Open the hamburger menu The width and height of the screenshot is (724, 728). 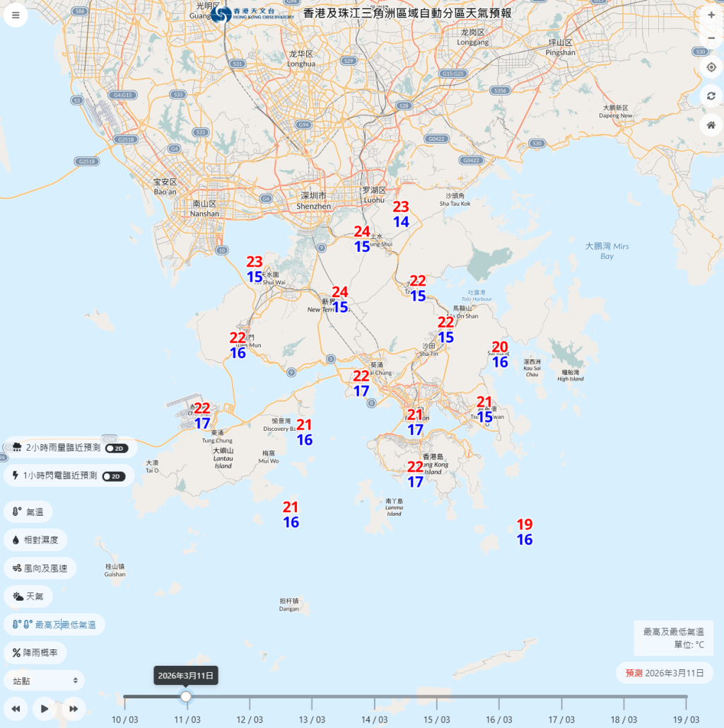[15, 15]
